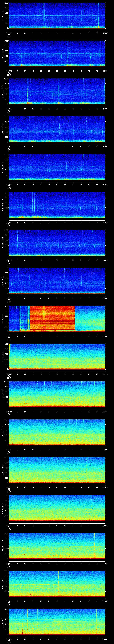The width and height of the screenshot is (114, 644).
Task: Select the spectrogram panel starting at 6:20:00
Action: 57,243
